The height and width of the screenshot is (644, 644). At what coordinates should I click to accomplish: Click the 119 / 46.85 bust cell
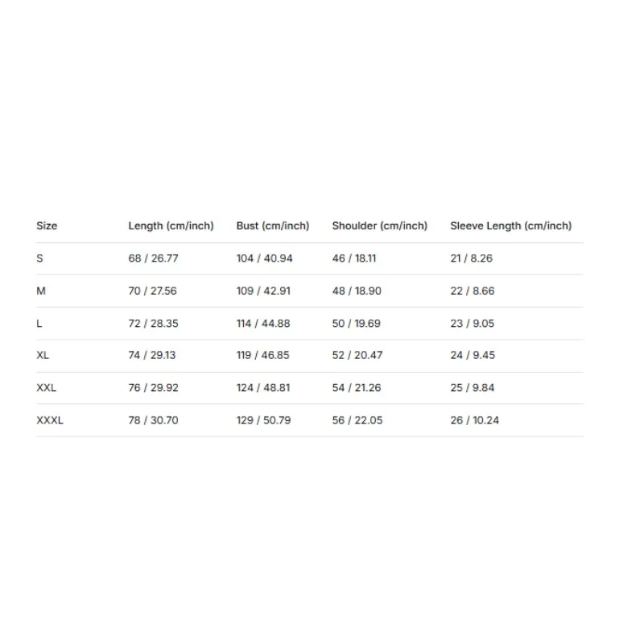(263, 355)
